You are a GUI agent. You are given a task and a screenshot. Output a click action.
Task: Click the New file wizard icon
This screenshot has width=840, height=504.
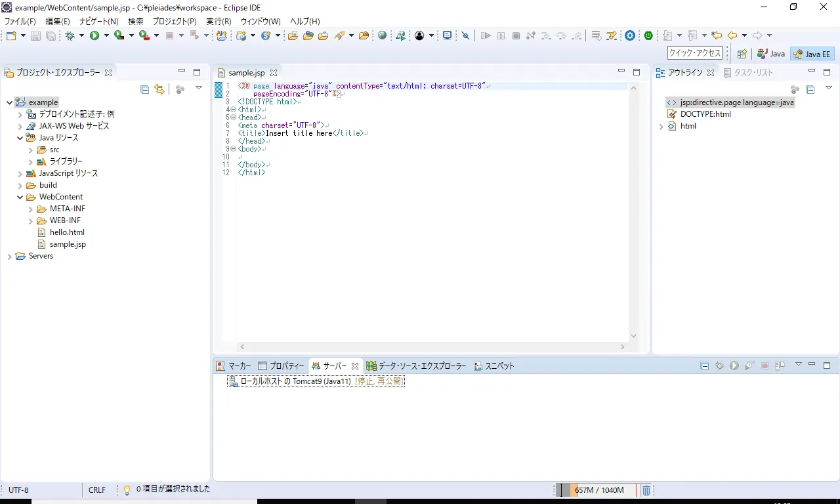(x=11, y=35)
